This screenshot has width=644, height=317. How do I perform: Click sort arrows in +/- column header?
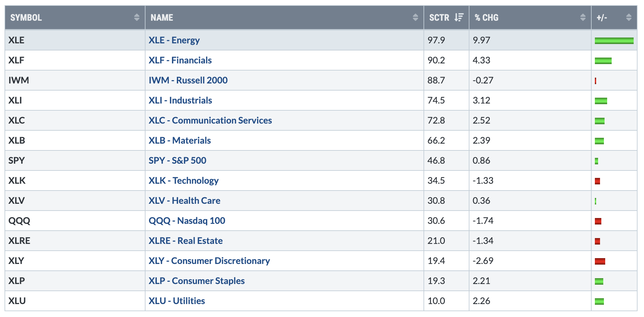click(x=629, y=17)
